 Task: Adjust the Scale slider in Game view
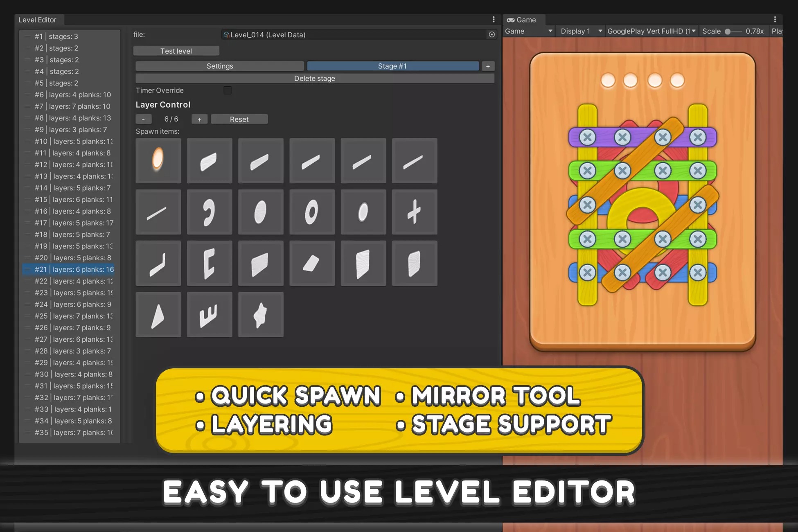coord(728,32)
